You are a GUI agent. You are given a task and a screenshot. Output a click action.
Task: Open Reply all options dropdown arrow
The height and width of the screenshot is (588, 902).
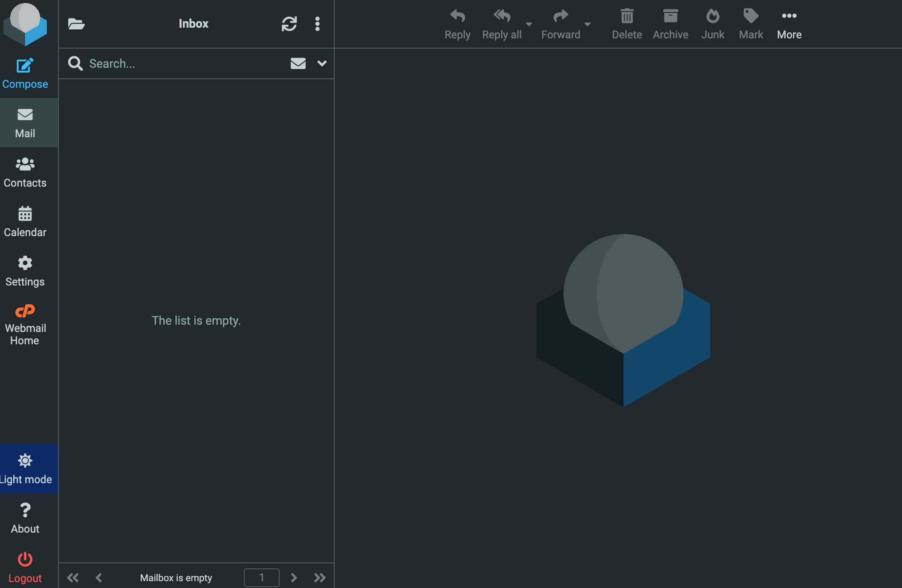(x=529, y=24)
